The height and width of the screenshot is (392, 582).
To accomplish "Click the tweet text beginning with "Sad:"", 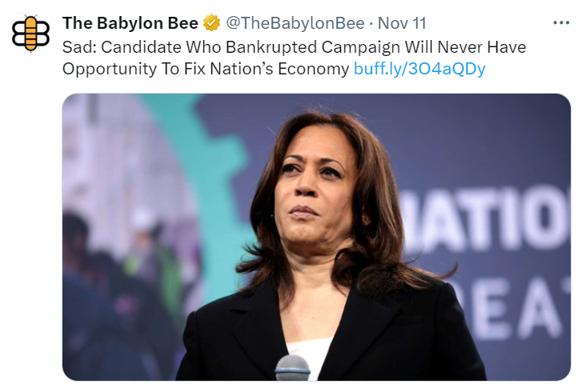I will pos(294,58).
